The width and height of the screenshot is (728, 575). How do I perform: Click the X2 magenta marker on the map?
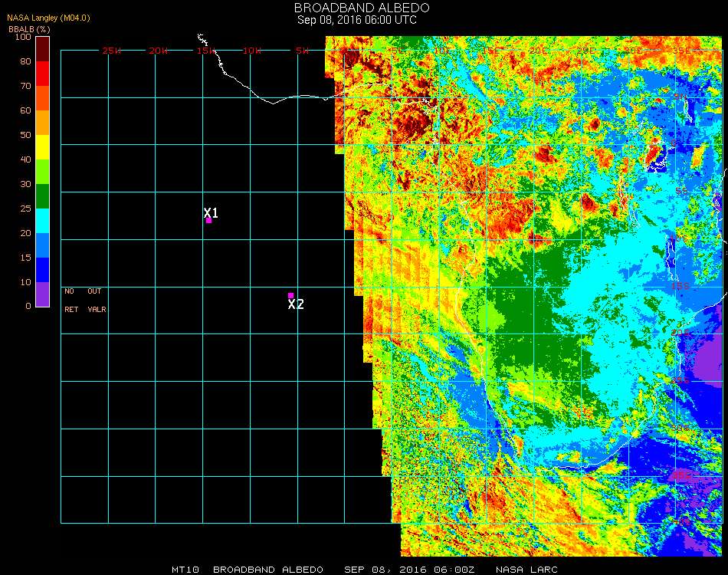coord(290,295)
